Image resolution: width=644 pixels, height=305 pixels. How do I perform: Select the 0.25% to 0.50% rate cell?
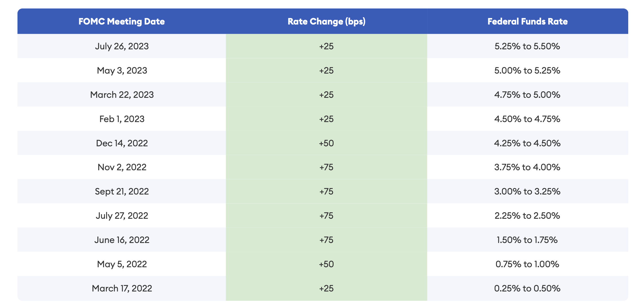pyautogui.click(x=527, y=288)
